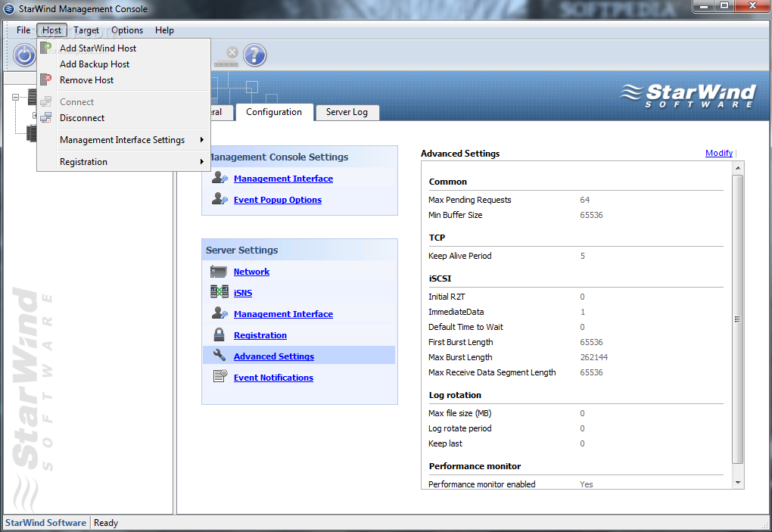Open the Target menu

(x=86, y=30)
